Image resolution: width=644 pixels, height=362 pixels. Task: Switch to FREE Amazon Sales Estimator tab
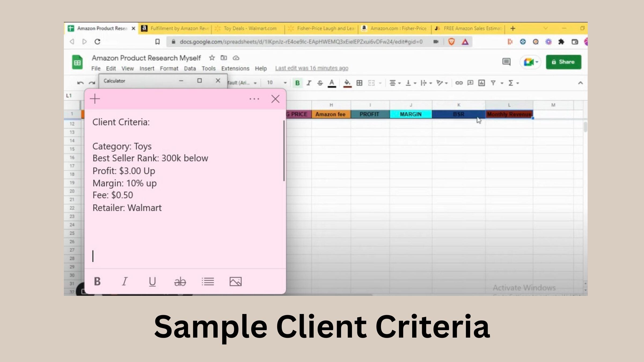click(x=468, y=28)
